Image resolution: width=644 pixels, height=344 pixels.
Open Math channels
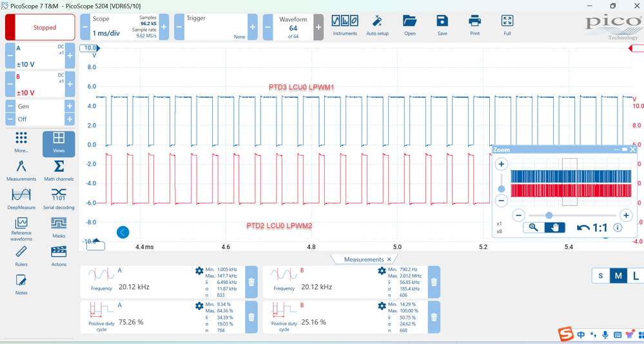[59, 171]
